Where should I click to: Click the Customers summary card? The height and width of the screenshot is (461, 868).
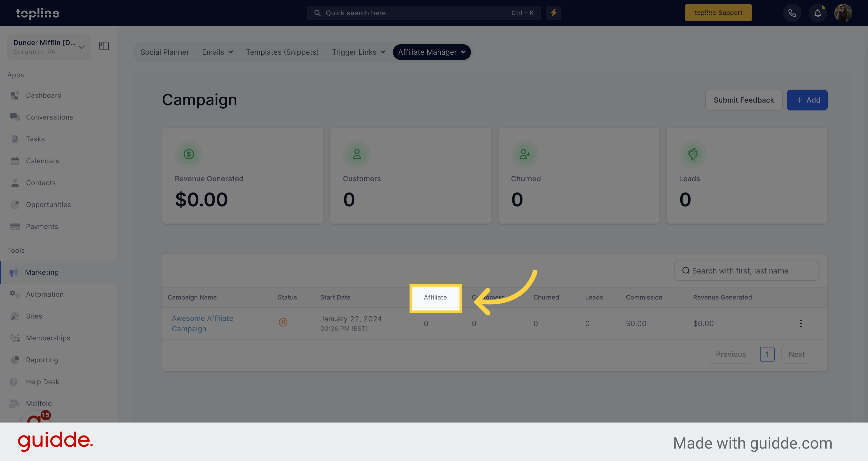pyautogui.click(x=410, y=176)
